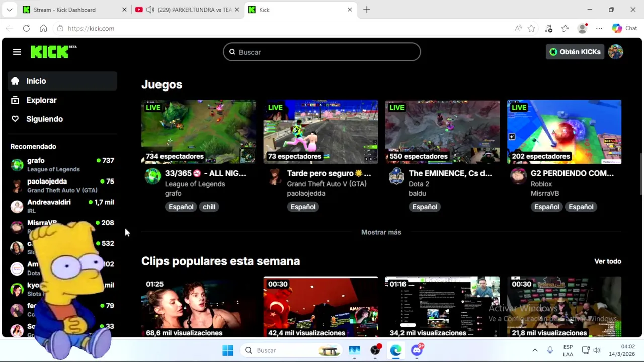Open the Roblox stream thumbnail
The height and width of the screenshot is (362, 644).
click(x=564, y=132)
